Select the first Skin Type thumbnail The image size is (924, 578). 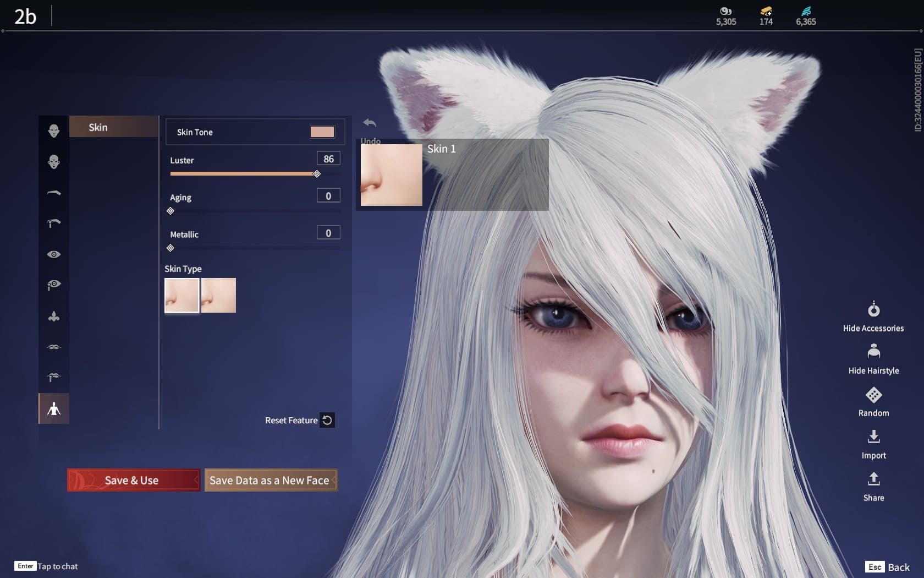click(x=182, y=296)
